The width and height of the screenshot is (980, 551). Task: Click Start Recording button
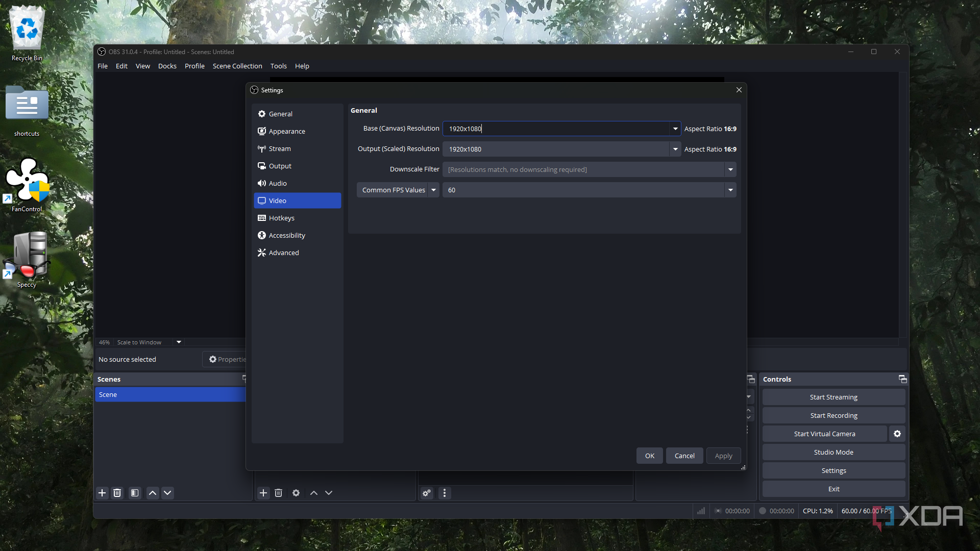click(x=834, y=415)
